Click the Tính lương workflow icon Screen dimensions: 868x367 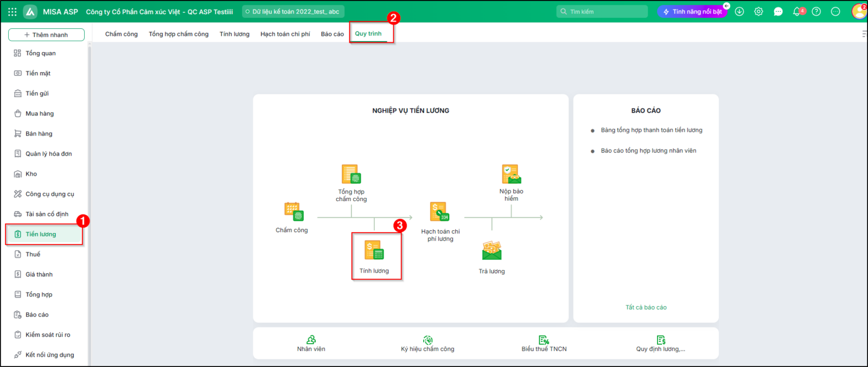374,250
